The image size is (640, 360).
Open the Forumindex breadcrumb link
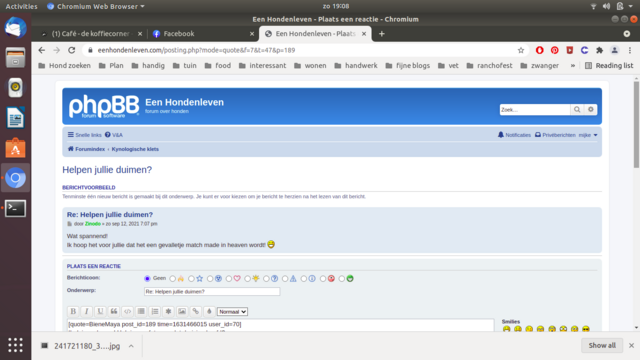point(86,149)
